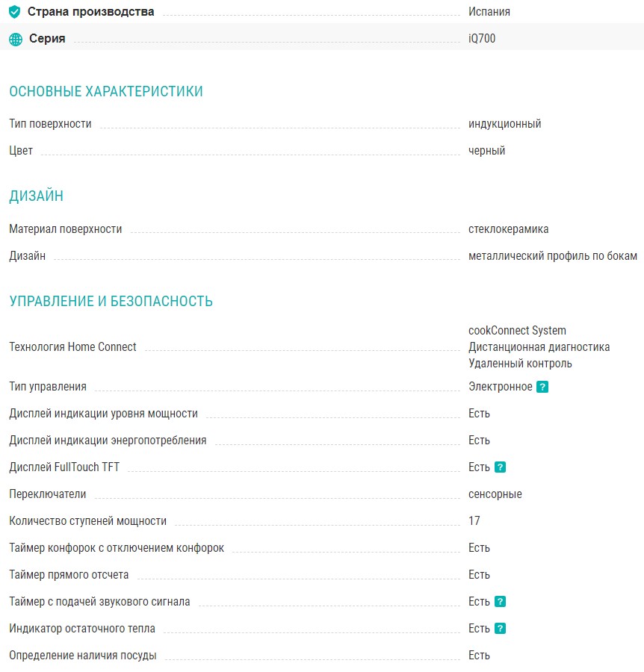Click the question mark for Индикатор остаточного тепла

point(500,629)
